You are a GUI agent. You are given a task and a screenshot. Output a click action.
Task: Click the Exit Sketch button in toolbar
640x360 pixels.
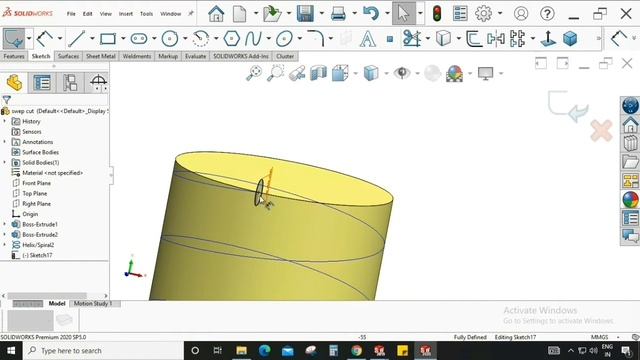tap(14, 39)
